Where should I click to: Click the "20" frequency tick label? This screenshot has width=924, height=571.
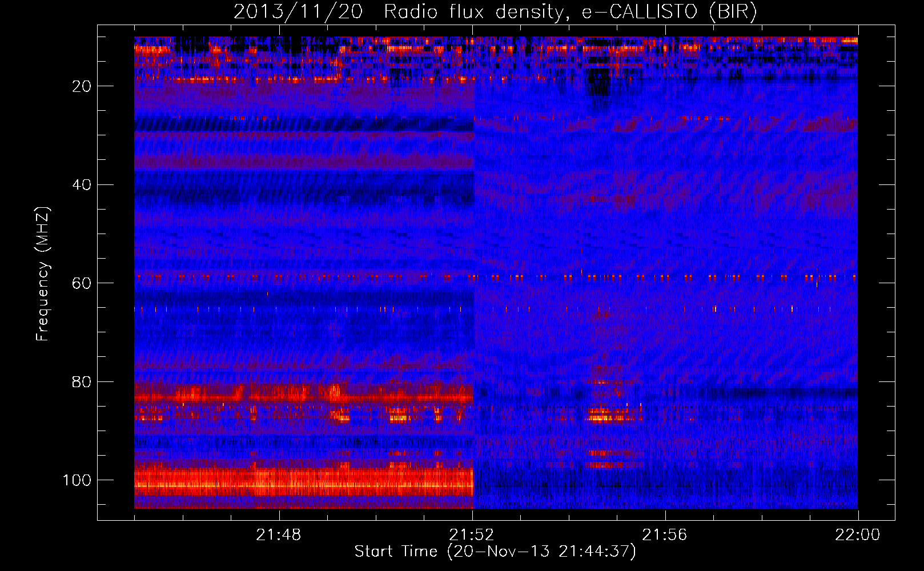click(82, 86)
